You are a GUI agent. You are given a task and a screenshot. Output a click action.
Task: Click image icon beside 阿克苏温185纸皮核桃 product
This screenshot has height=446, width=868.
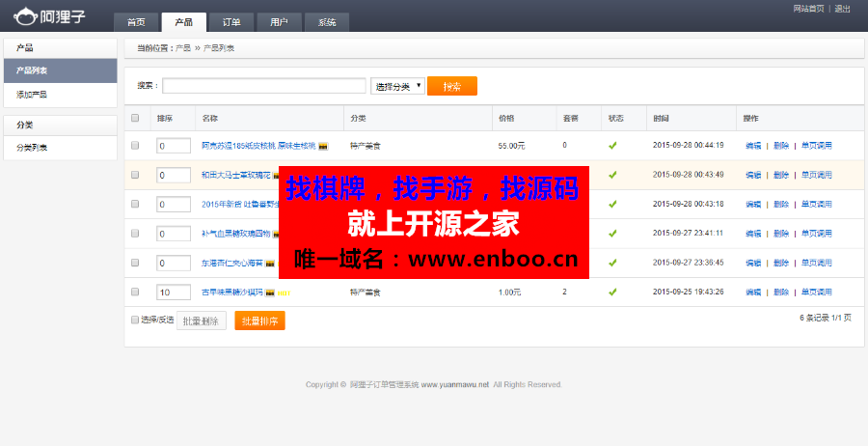[x=323, y=147]
